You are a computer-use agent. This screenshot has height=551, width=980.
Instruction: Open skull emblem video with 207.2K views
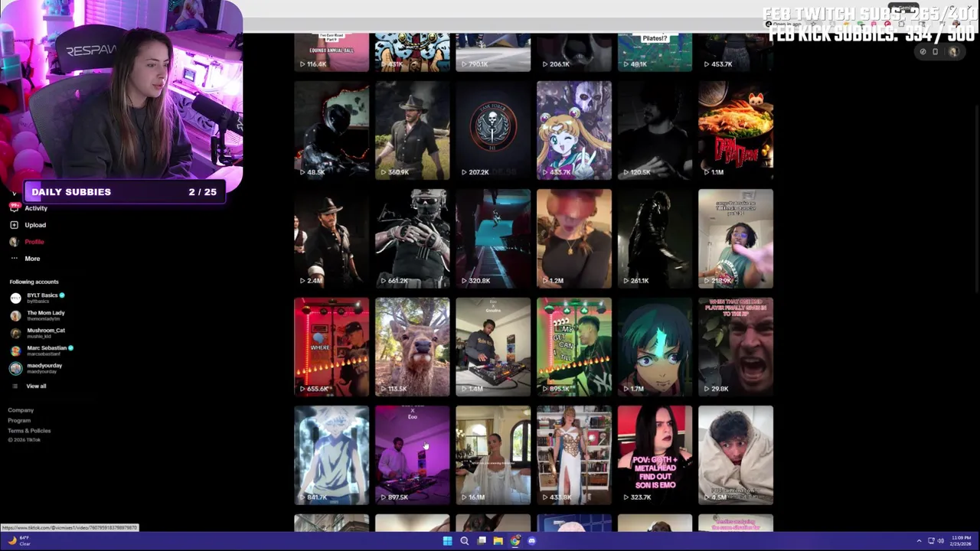pos(493,130)
